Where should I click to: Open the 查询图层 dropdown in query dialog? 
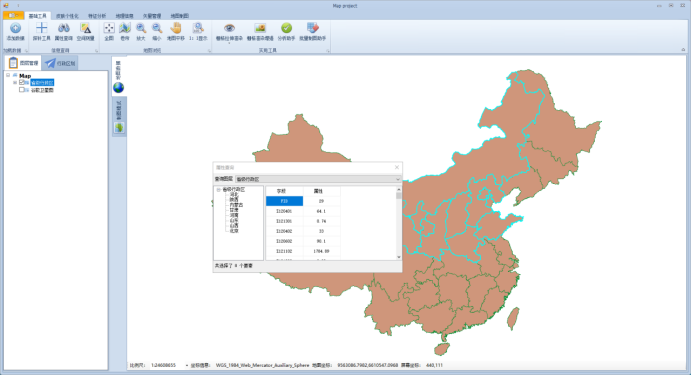click(318, 179)
